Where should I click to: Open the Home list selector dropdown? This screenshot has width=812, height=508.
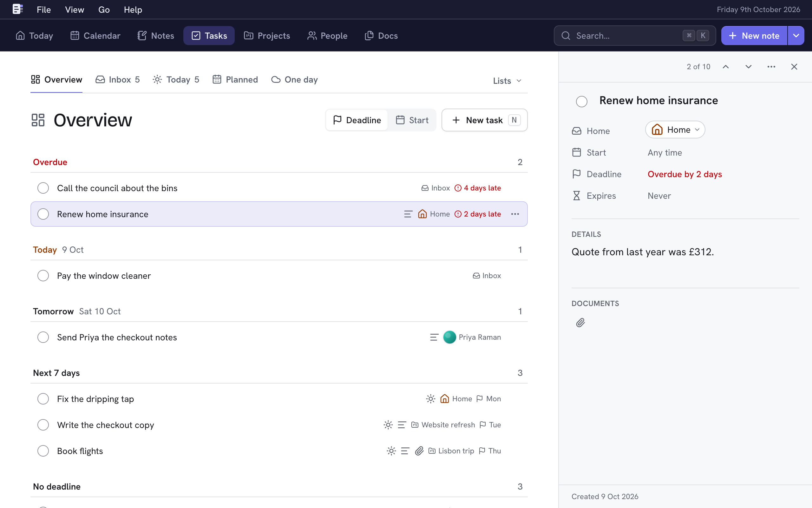[675, 130]
